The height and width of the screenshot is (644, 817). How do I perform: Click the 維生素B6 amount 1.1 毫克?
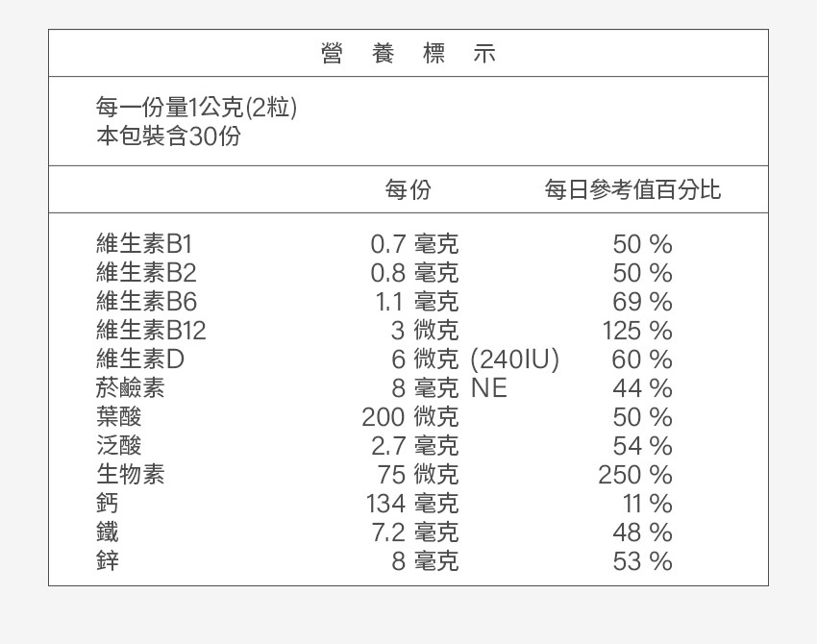pos(416,302)
